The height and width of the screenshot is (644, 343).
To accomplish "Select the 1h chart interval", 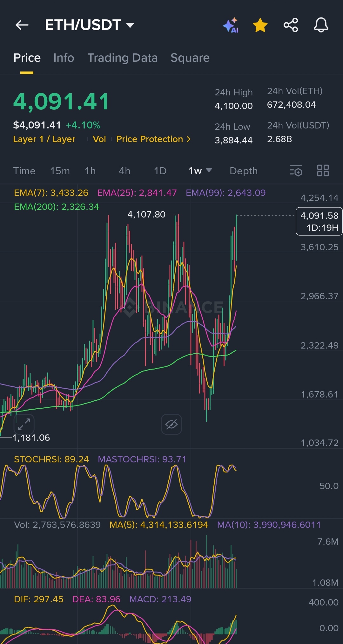I will coord(90,171).
